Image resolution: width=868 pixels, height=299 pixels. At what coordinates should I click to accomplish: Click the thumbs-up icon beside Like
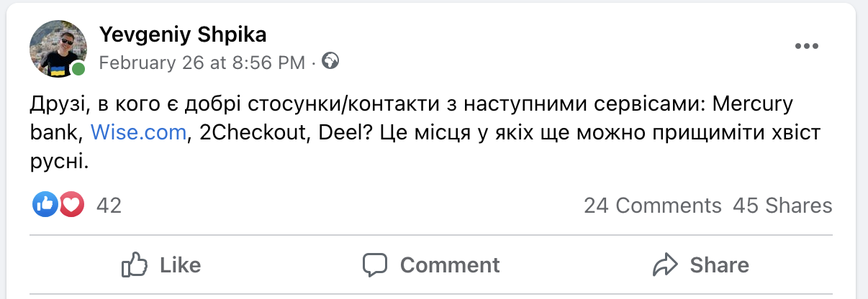tap(135, 265)
